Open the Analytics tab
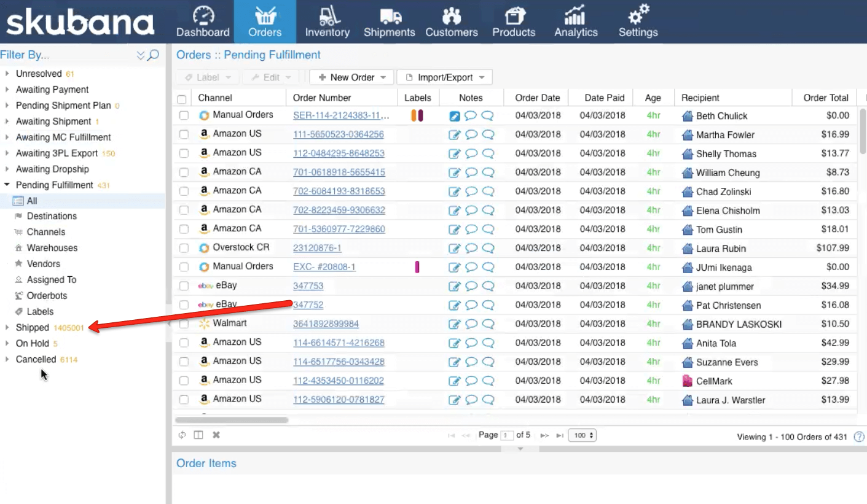Screen dimensions: 867x504 point(576,22)
